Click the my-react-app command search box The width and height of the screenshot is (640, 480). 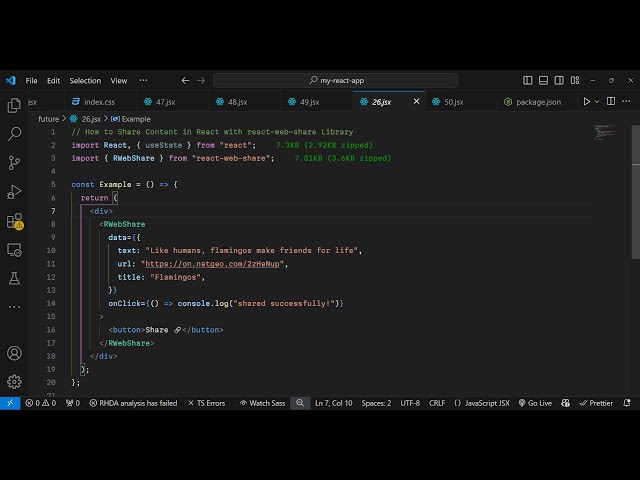(341, 80)
